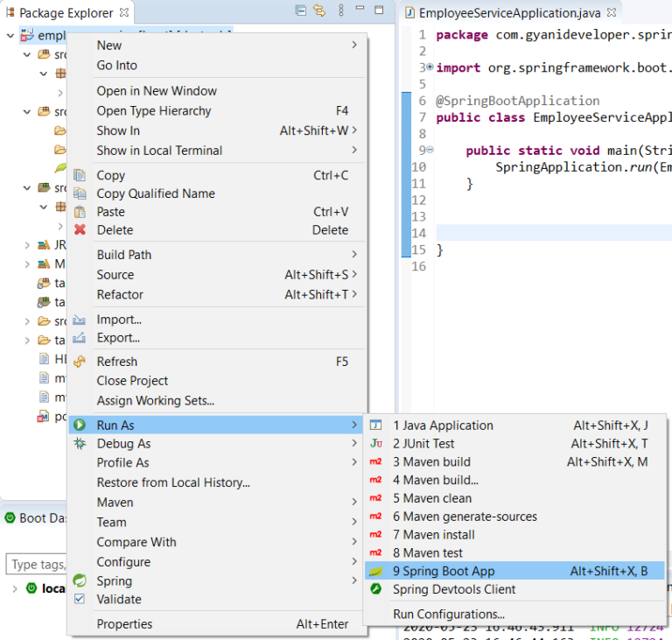Click Collapse All icon in Package Explorer

pos(301,11)
